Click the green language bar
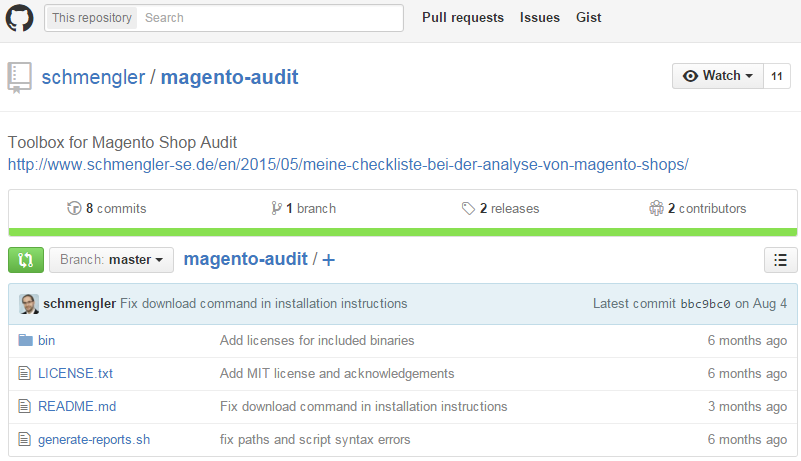801x461 pixels. tap(403, 233)
